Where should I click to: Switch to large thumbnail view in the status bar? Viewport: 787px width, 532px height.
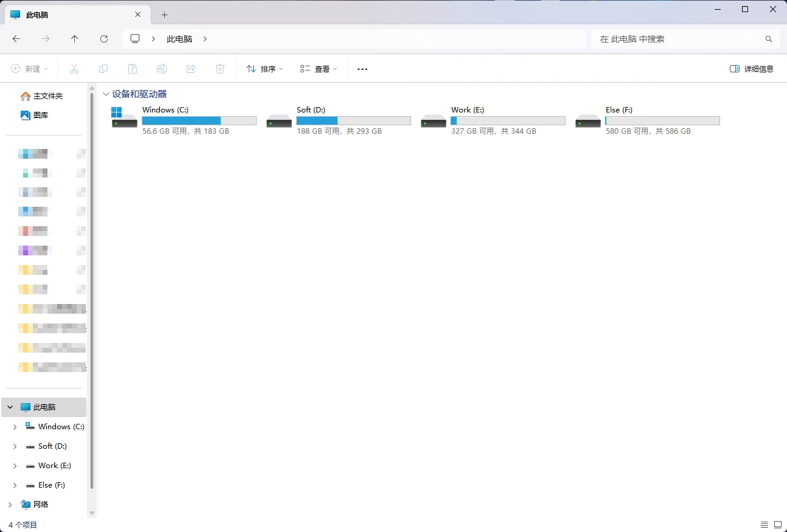[x=779, y=524]
